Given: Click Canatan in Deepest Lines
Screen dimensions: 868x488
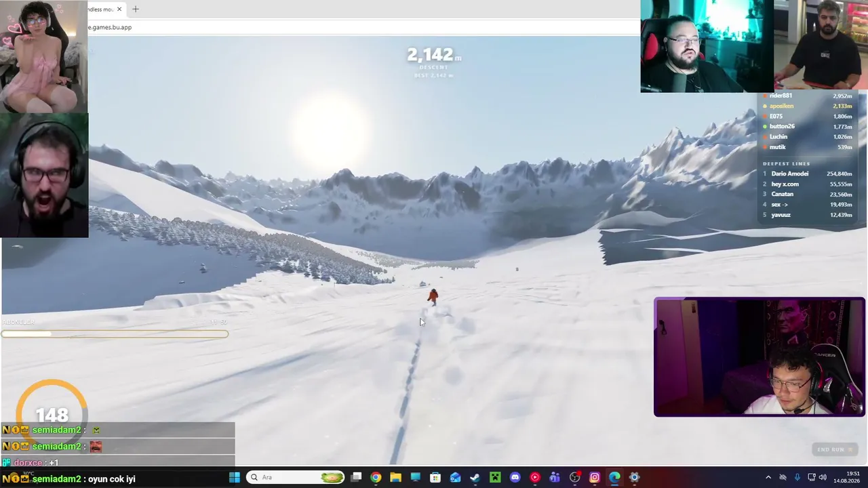Looking at the screenshot, I should (807, 194).
